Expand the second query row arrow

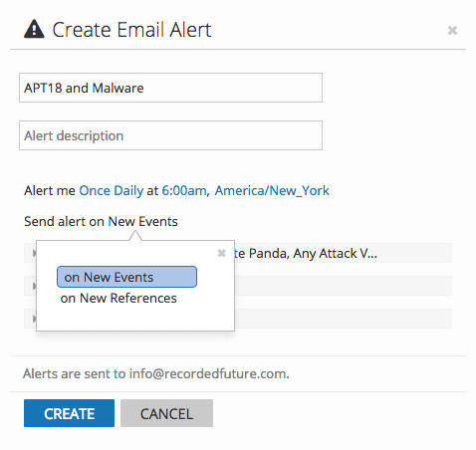coord(34,286)
